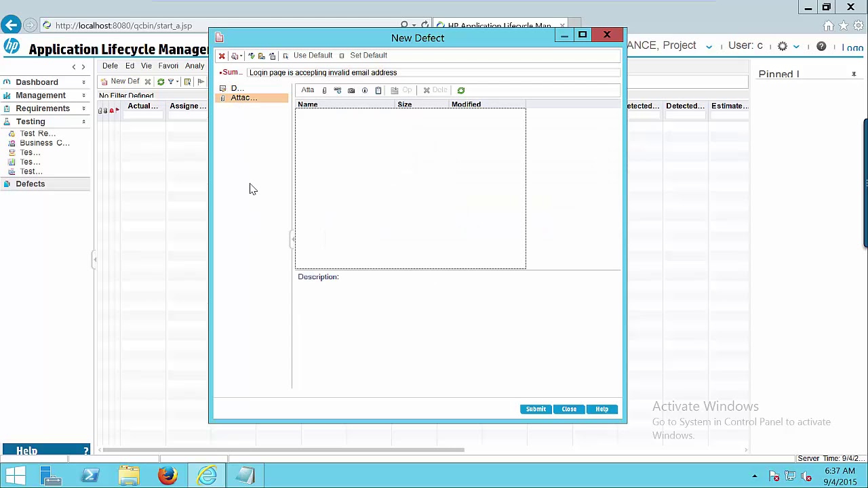Select the Attachments item in New Defect sidebar
This screenshot has width=868, height=488.
(x=252, y=98)
